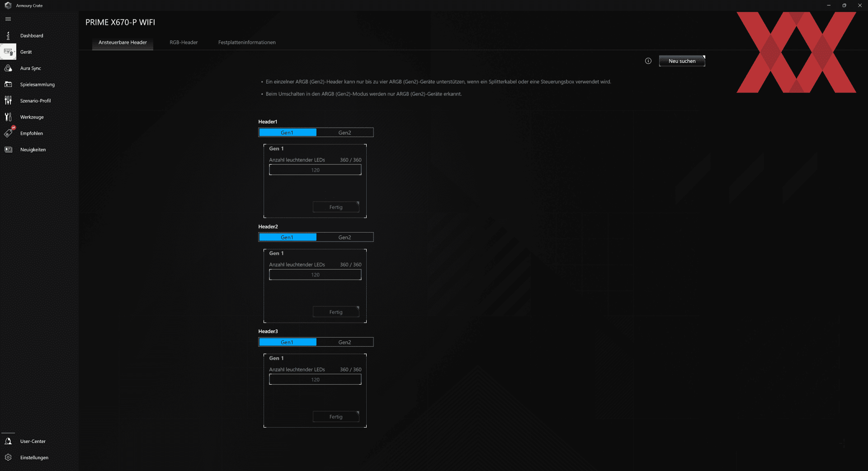The width and height of the screenshot is (868, 471).
Task: Open the Szenario-Profil sliders icon
Action: click(8, 101)
